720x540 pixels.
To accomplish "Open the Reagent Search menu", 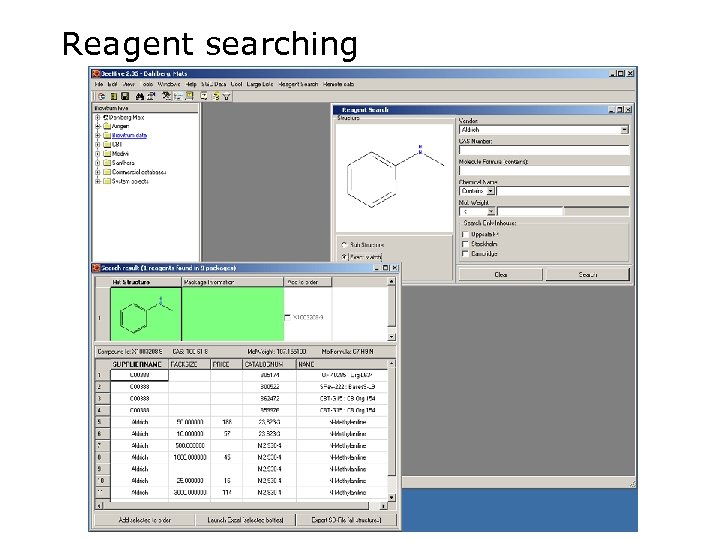I will tap(298, 84).
